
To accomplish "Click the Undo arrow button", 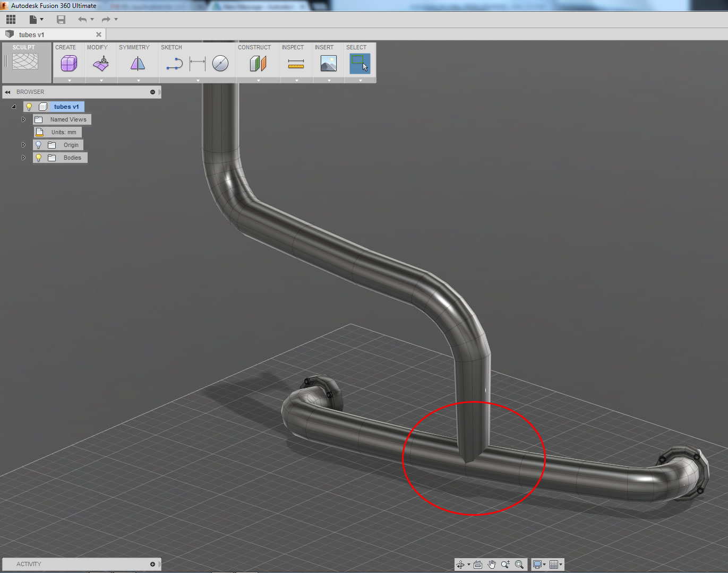I will coord(83,19).
